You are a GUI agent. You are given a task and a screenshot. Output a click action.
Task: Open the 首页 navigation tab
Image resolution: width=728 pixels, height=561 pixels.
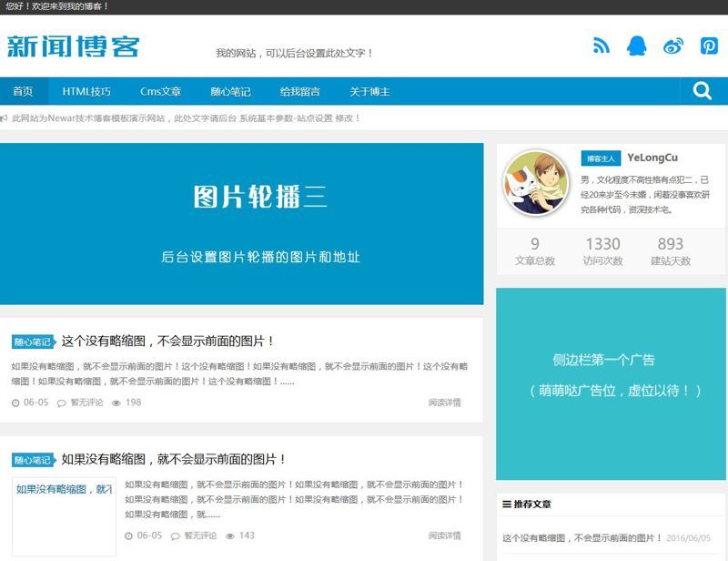(x=23, y=92)
